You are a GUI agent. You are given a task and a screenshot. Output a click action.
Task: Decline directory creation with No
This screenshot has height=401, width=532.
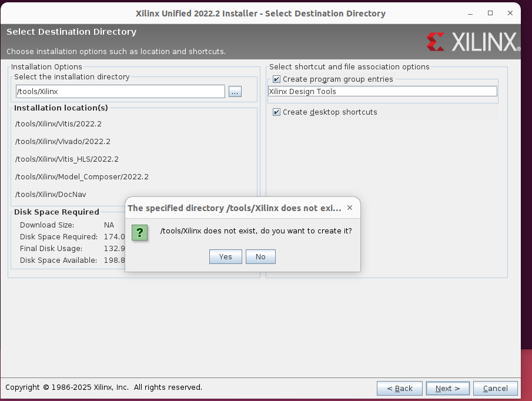coord(260,256)
